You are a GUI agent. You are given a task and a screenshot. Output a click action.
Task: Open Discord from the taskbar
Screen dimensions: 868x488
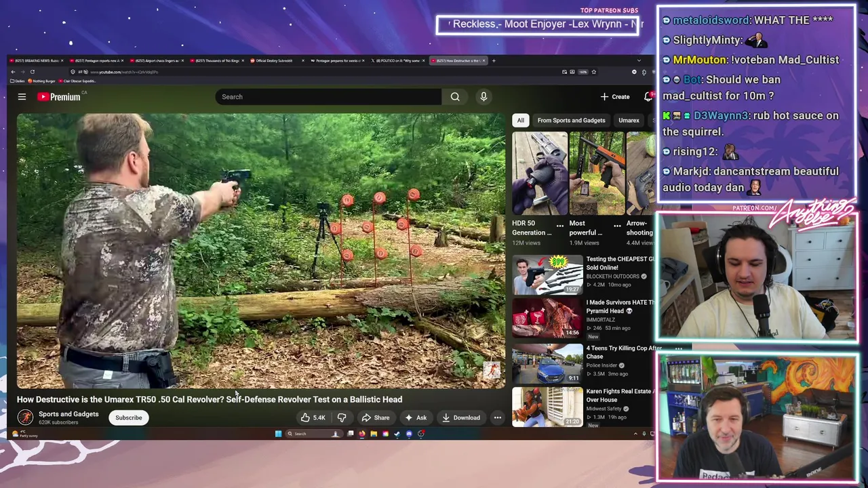click(409, 434)
